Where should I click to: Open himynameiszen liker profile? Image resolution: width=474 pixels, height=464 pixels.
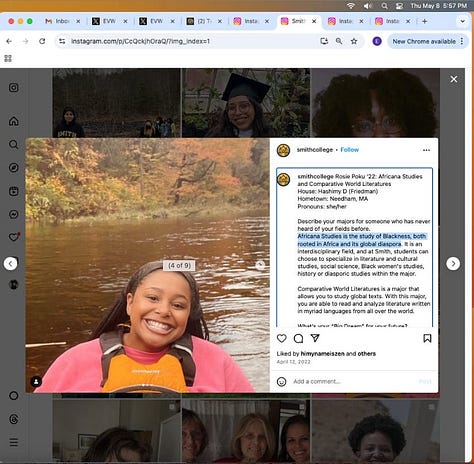(x=322, y=354)
